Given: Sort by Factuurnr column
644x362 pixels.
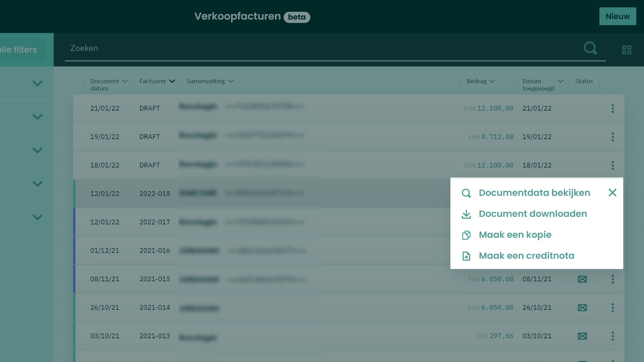Looking at the screenshot, I should pyautogui.click(x=157, y=81).
